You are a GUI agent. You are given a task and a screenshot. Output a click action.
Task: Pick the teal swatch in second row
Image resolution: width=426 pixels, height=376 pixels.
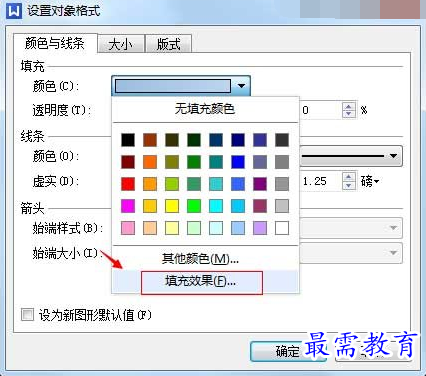pyautogui.click(x=216, y=162)
